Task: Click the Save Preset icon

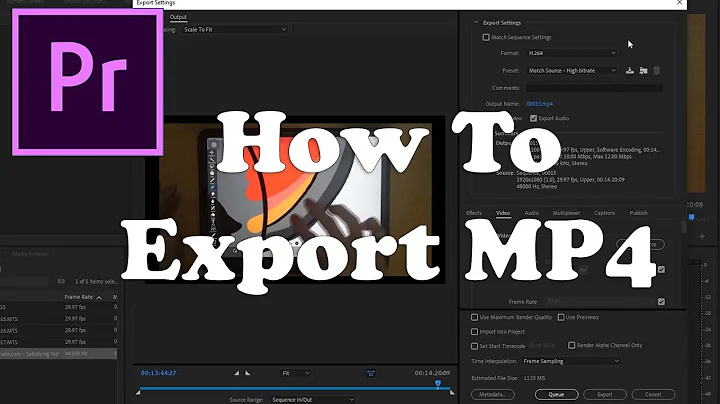Action: pyautogui.click(x=630, y=70)
